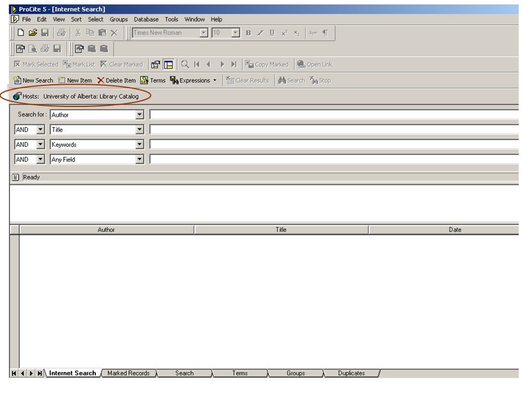The image size is (532, 399).
Task: Apply Subscript formatting
Action: 296,33
